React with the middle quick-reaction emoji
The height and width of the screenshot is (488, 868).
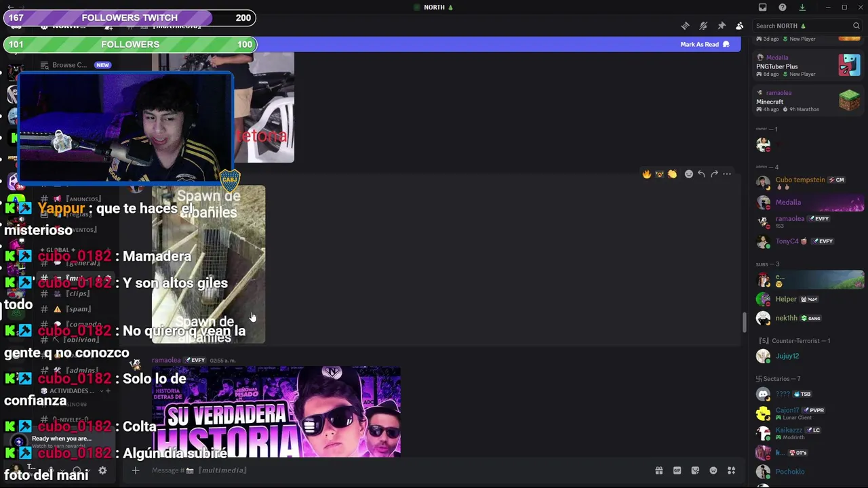659,174
